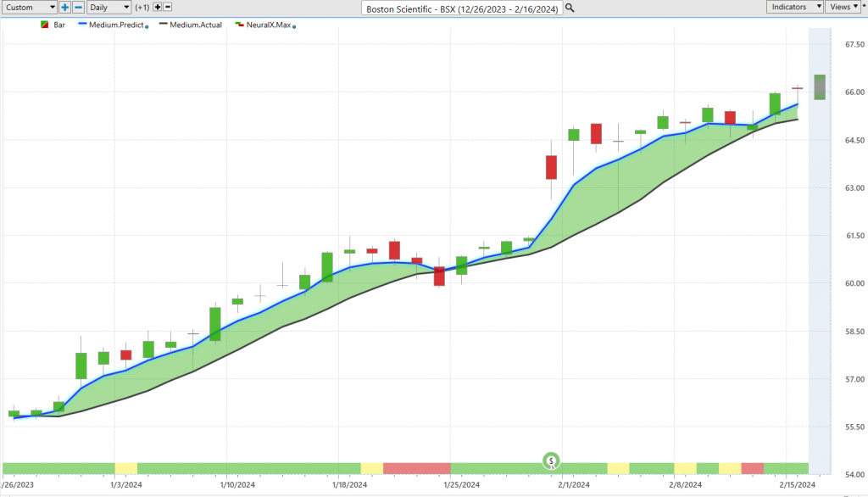Click the dot next to Medium.Predict

147,26
